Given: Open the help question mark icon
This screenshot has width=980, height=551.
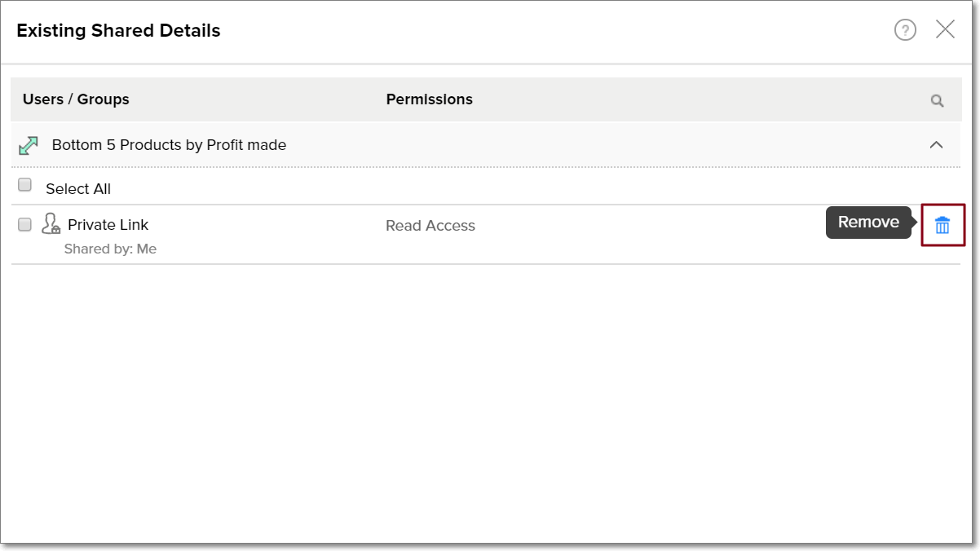Looking at the screenshot, I should point(905,30).
